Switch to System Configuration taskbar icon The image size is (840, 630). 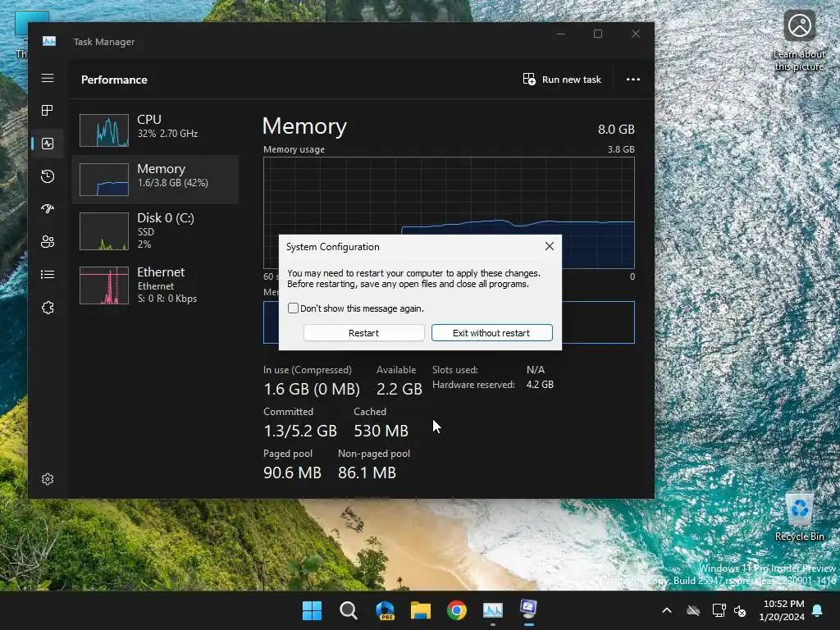pyautogui.click(x=529, y=609)
